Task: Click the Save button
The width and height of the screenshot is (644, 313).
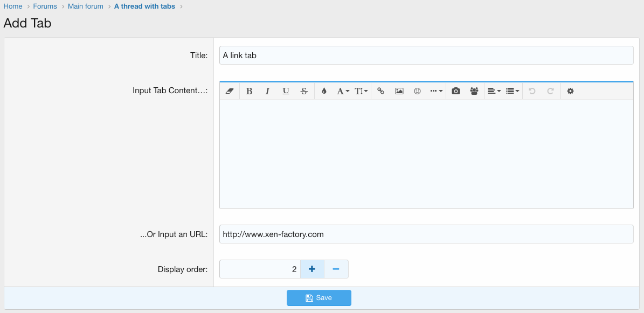Action: (318, 298)
